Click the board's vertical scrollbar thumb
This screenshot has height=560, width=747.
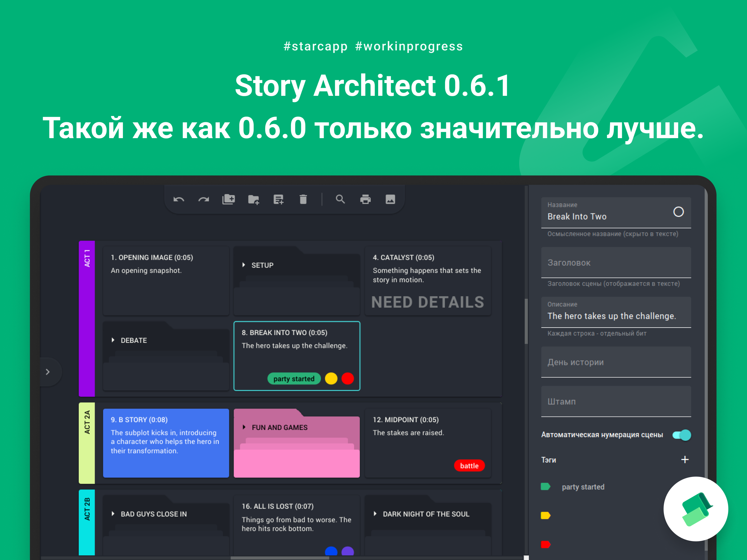(x=526, y=321)
